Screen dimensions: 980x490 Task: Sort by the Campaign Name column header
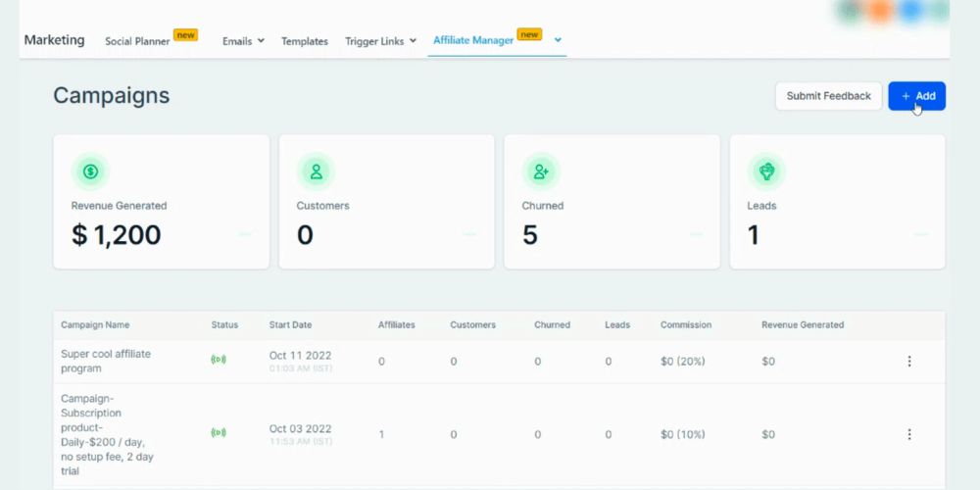tap(95, 324)
